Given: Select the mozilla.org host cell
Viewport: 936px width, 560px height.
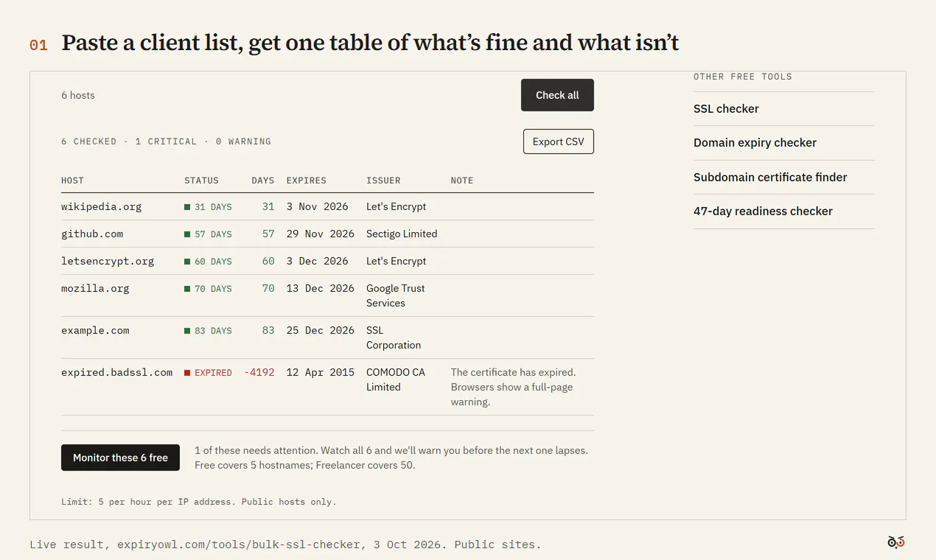Looking at the screenshot, I should tap(95, 288).
